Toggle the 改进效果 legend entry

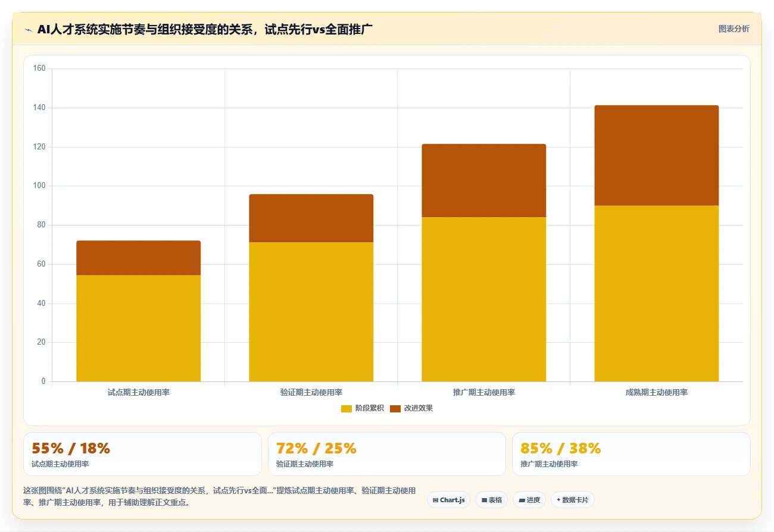[411, 408]
